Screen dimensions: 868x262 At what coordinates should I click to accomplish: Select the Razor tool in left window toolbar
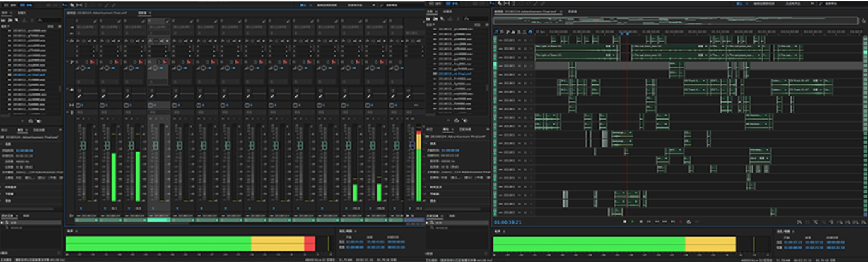point(71,5)
